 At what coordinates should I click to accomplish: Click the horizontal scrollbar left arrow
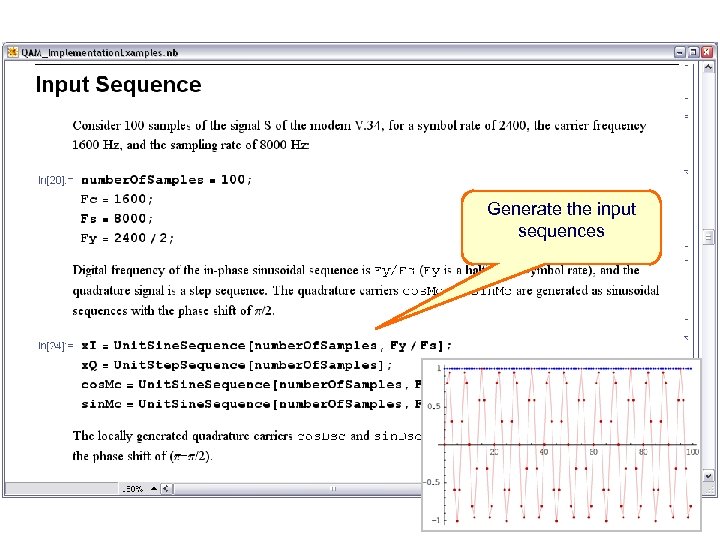click(x=166, y=489)
